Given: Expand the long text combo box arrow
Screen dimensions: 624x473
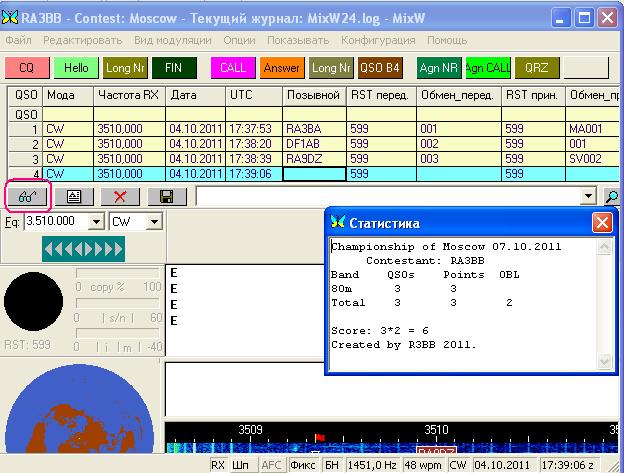Looking at the screenshot, I should (x=590, y=197).
